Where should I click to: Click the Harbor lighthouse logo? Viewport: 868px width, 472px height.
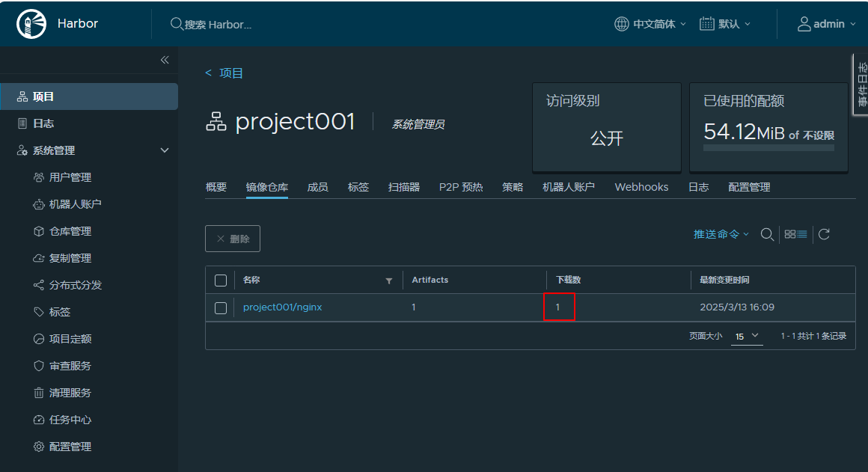click(31, 24)
